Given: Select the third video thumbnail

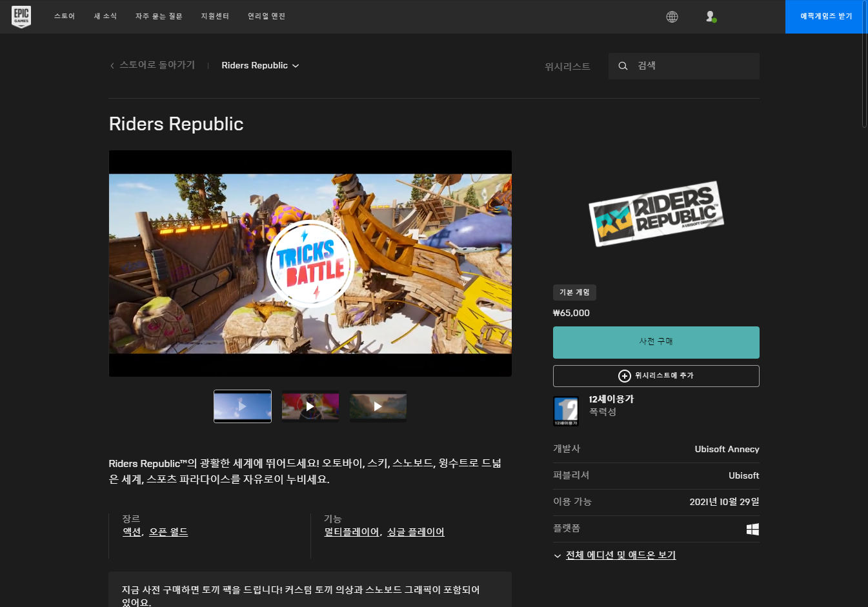Looking at the screenshot, I should tap(378, 406).
